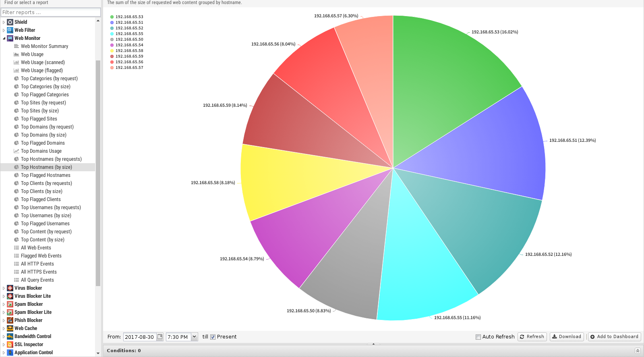Enable the Auto Refresh checkbox
This screenshot has height=357, width=644.
(x=478, y=337)
